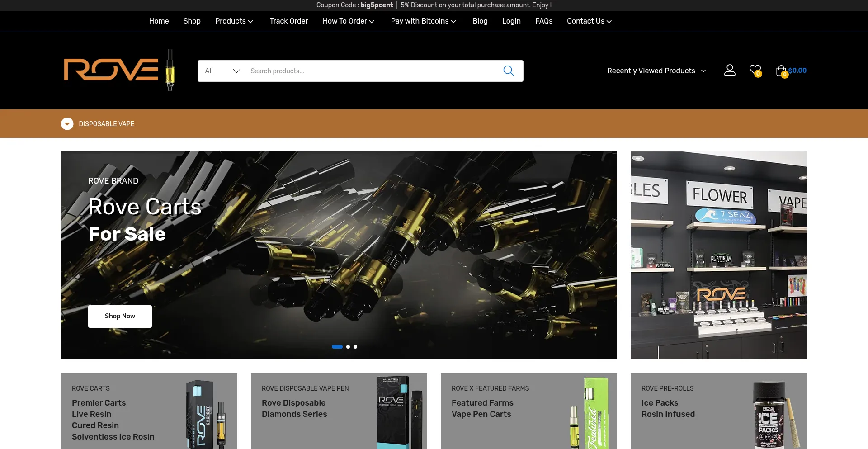Click the Search products input field
This screenshot has height=449, width=868.
click(x=371, y=71)
